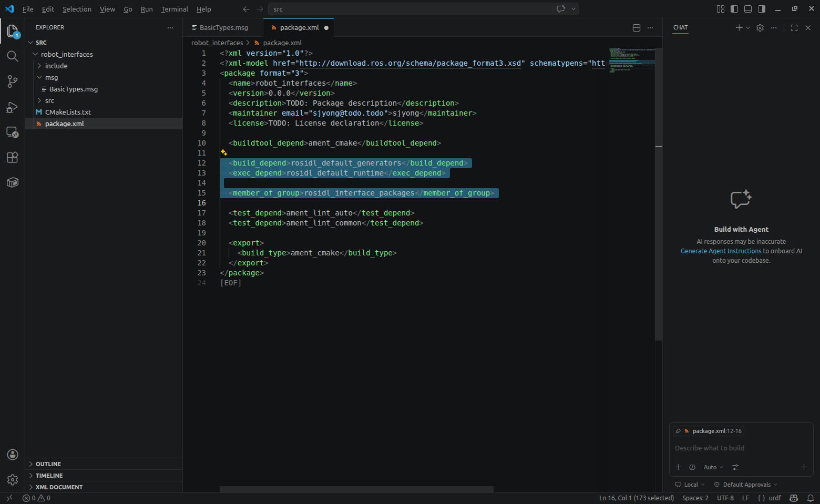Click Generate Agent Instructions link
820x504 pixels.
(721, 251)
